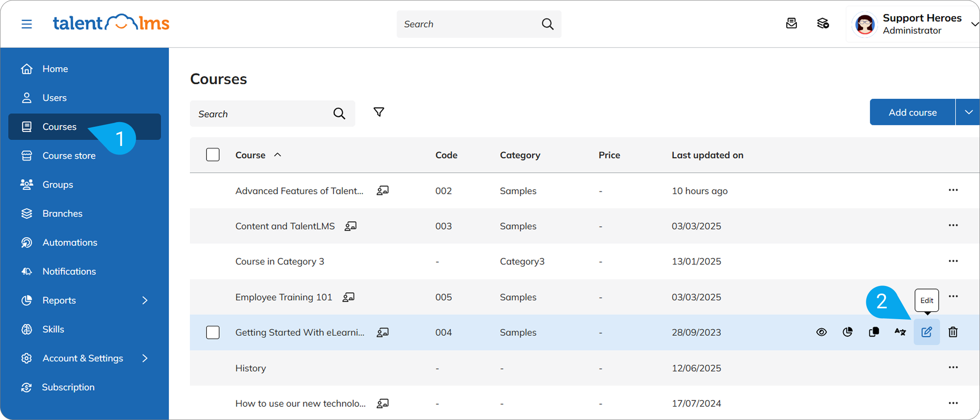Open Employee Training 101 course
Viewport: 980px width, 420px height.
click(284, 297)
